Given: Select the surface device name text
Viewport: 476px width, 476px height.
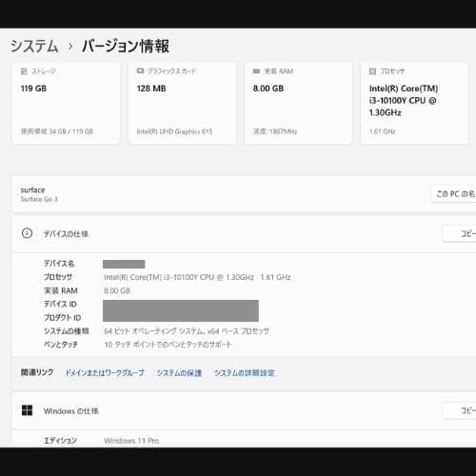Looking at the screenshot, I should coord(32,190).
